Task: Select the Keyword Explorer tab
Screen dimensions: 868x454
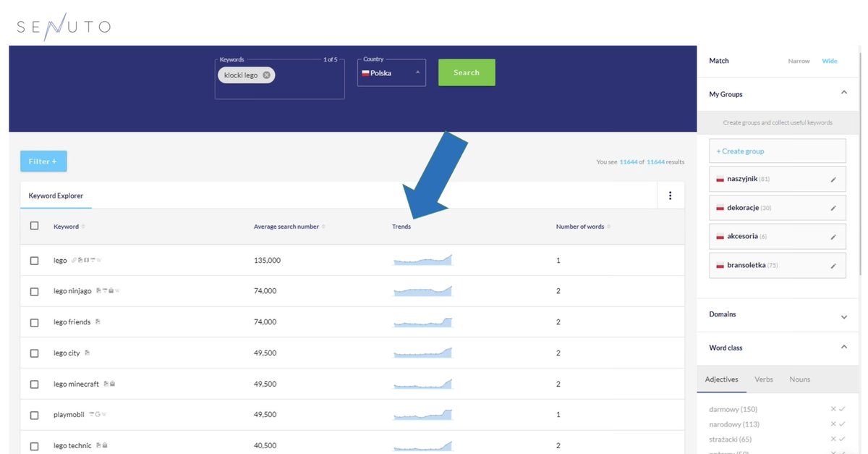Action: [x=56, y=196]
